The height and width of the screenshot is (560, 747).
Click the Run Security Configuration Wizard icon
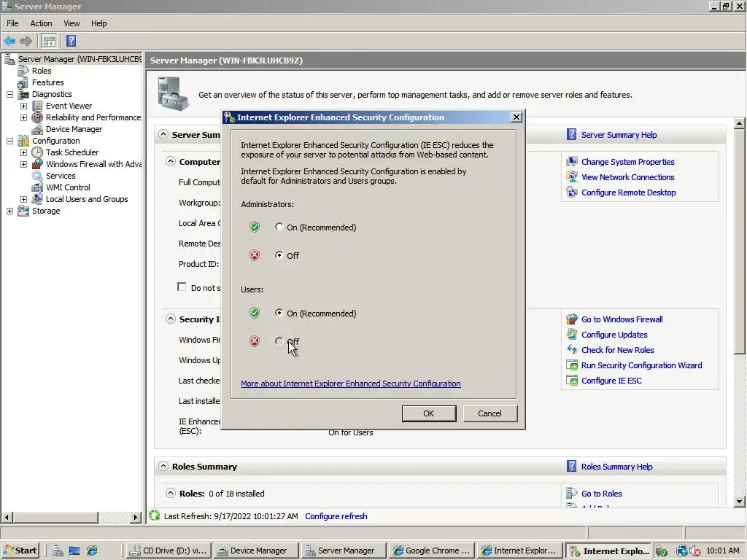[572, 365]
